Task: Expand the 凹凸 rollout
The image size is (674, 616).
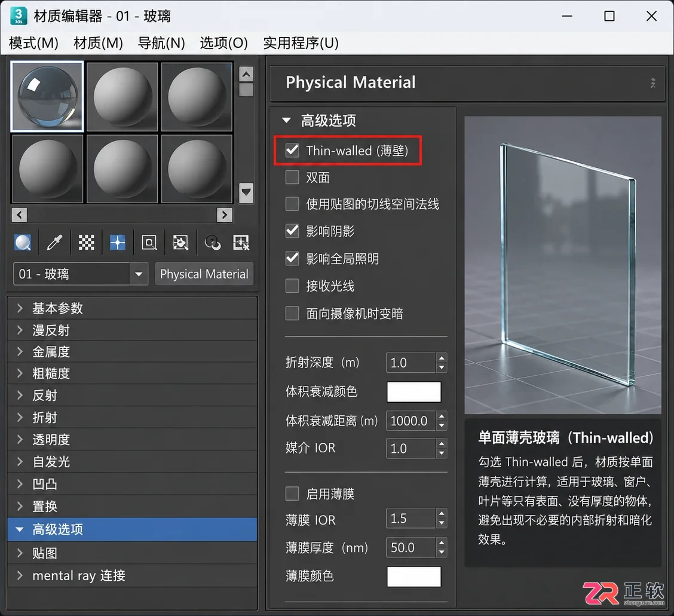Action: 132,484
